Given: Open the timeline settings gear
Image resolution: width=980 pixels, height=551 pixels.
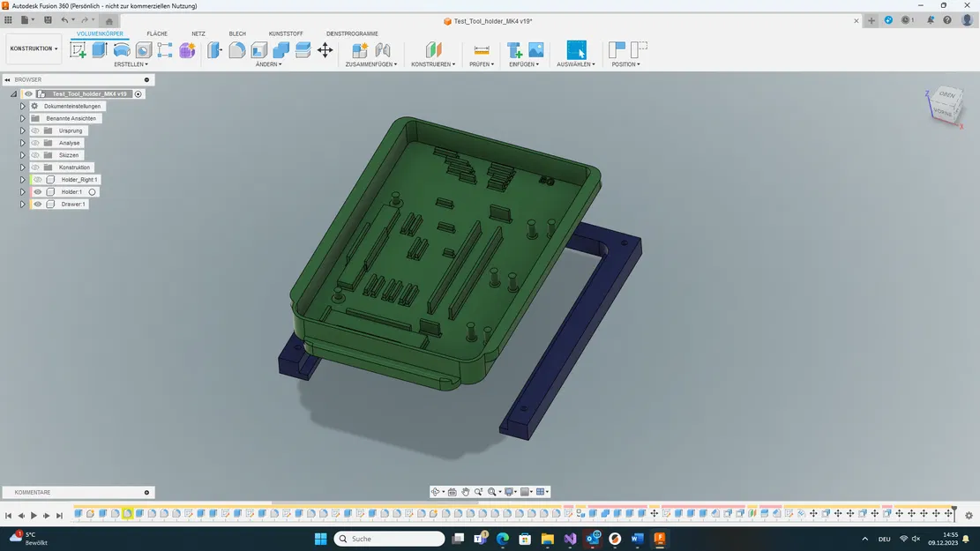Looking at the screenshot, I should click(x=969, y=516).
